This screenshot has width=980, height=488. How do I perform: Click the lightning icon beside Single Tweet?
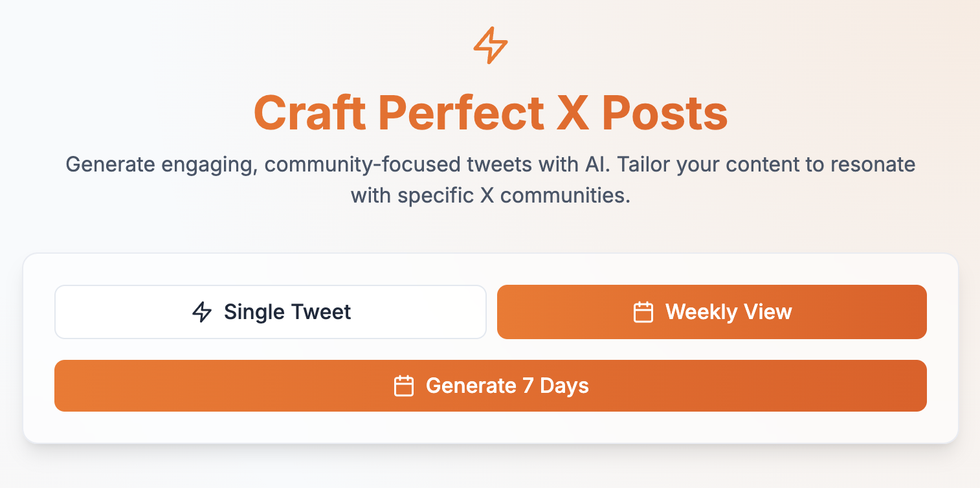(x=203, y=312)
